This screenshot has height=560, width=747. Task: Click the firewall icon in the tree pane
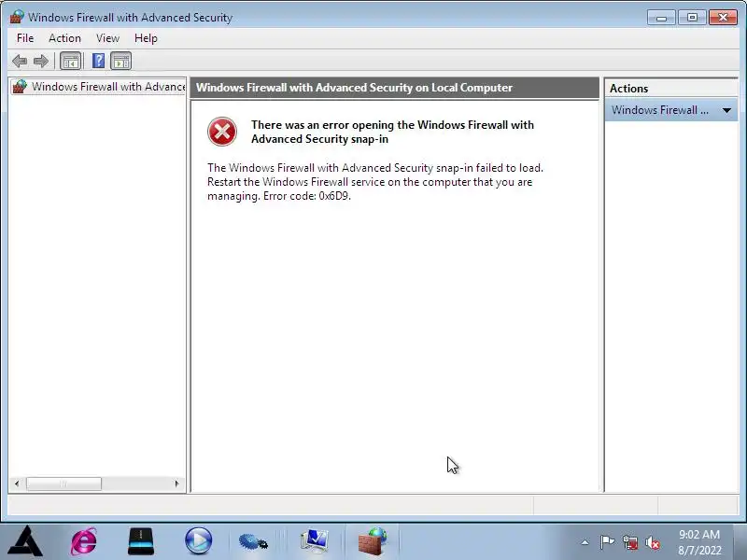(20, 87)
